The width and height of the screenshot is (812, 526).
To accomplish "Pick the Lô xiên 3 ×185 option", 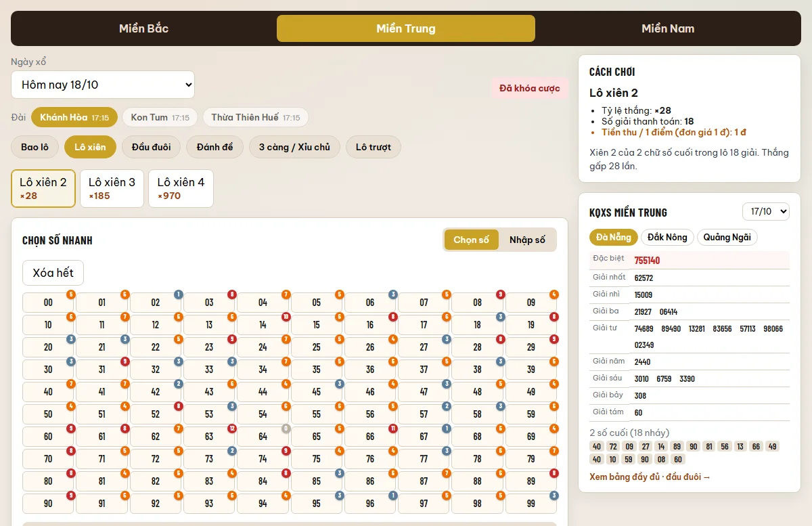I will click(112, 188).
